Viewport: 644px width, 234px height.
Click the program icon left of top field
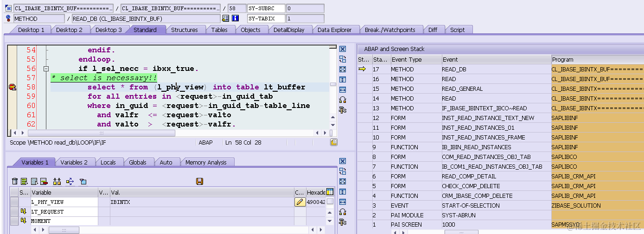(x=8, y=8)
